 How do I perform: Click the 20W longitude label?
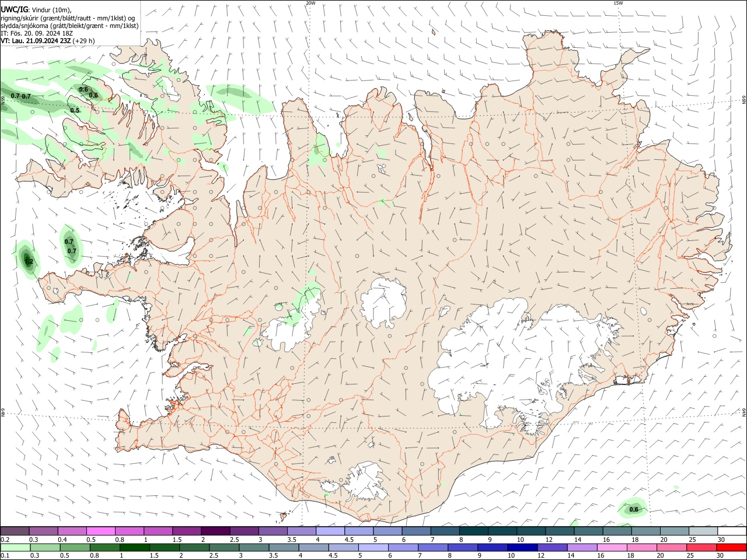click(x=310, y=3)
